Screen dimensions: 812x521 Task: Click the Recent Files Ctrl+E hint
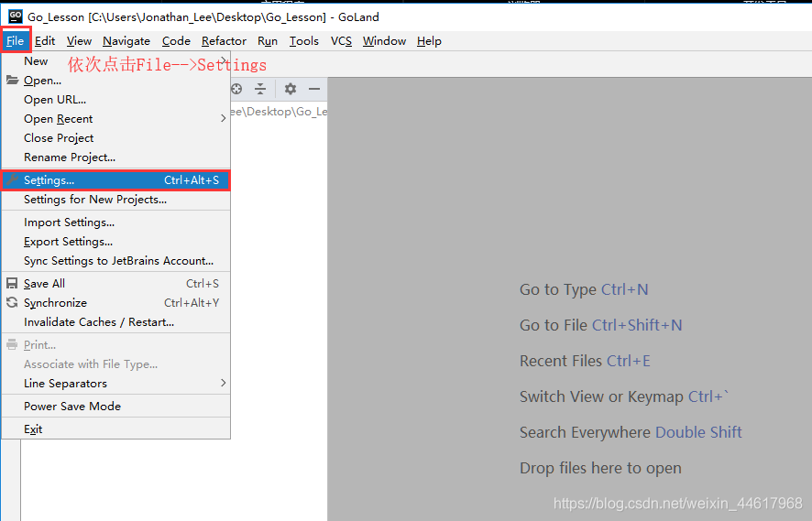click(x=585, y=361)
